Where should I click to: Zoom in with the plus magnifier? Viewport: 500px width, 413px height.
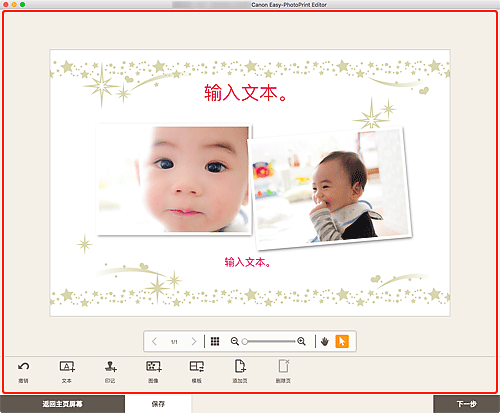coord(301,341)
